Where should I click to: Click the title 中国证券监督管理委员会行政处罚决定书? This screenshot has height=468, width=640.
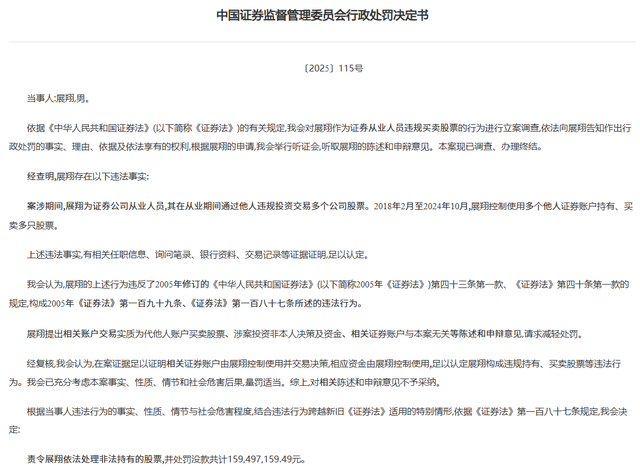pos(322,16)
